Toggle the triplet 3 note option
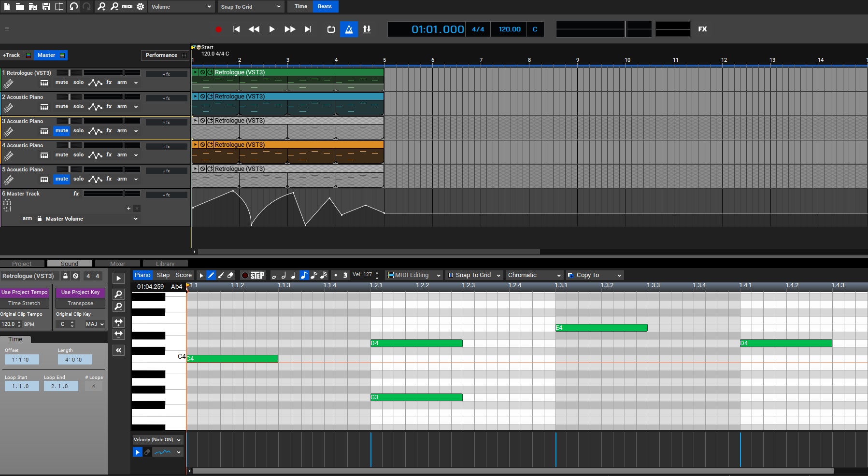This screenshot has height=476, width=868. click(345, 275)
